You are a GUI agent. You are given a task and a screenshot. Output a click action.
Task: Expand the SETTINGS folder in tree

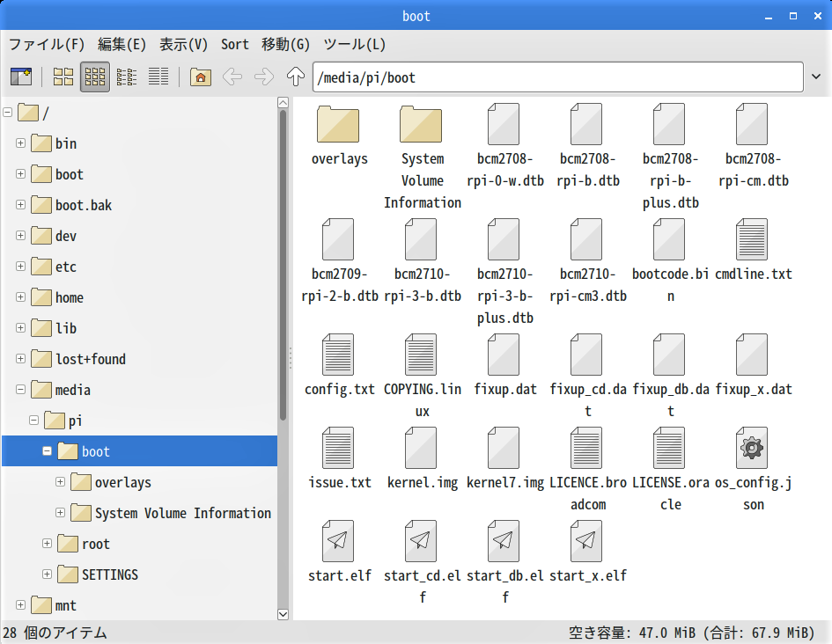tap(48, 574)
